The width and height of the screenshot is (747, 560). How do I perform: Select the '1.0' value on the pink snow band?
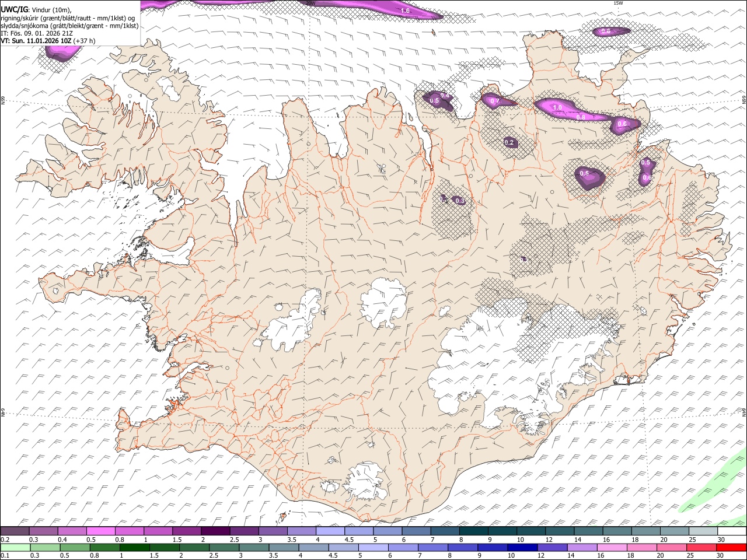[x=557, y=107]
